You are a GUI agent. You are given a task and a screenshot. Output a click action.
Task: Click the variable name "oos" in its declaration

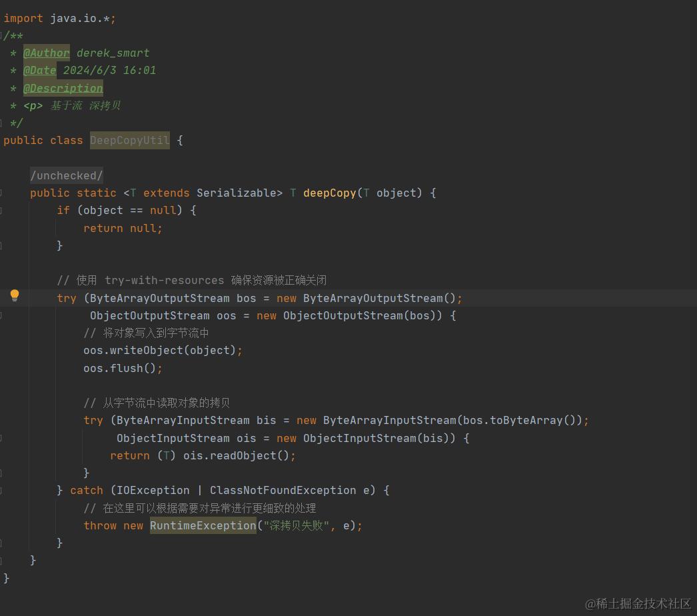click(227, 316)
